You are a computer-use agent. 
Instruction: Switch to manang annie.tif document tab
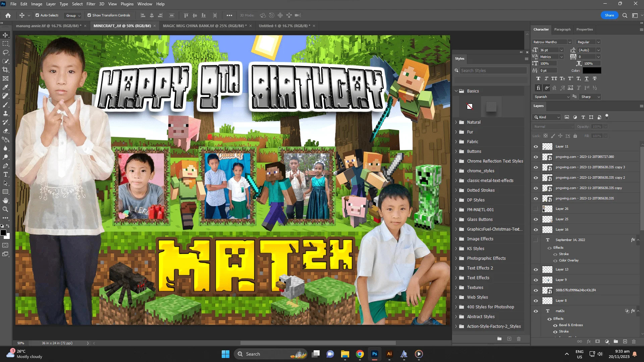(49, 26)
